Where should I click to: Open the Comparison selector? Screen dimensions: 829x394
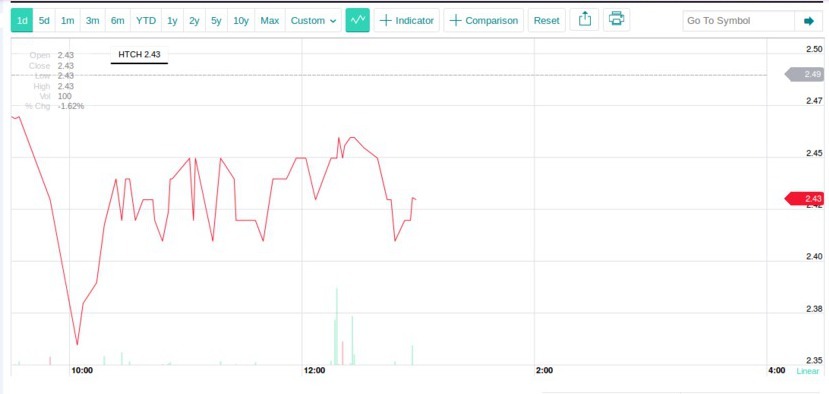(x=484, y=21)
